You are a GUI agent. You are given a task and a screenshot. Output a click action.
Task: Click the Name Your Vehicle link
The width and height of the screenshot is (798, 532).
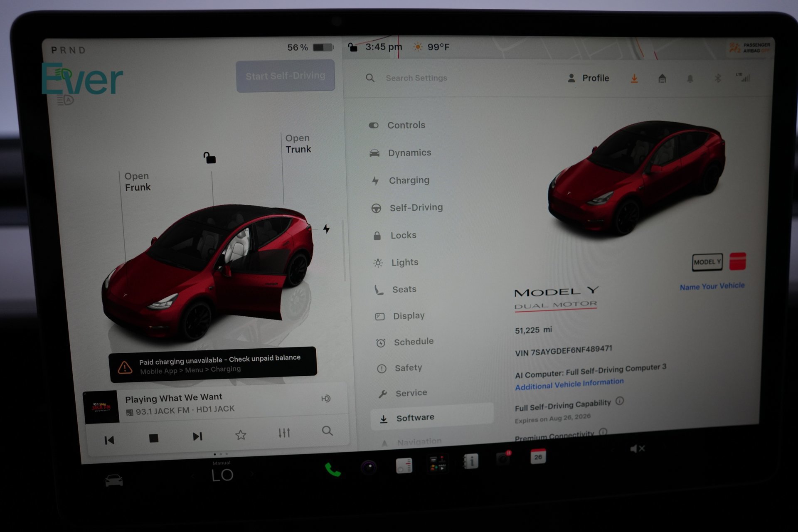712,286
